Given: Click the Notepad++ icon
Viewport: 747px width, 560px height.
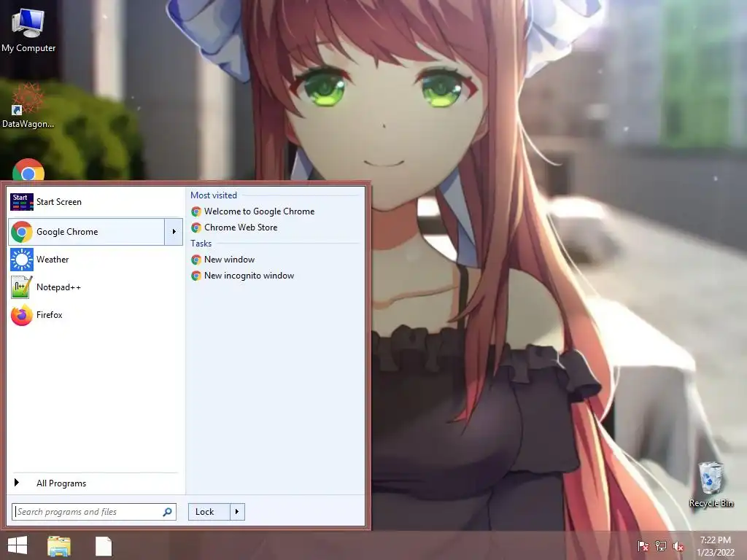Looking at the screenshot, I should coord(21,287).
